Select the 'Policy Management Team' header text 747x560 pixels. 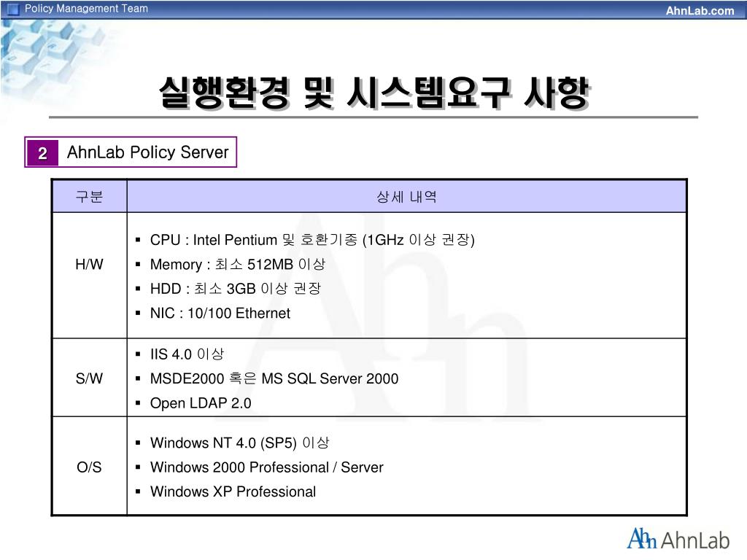[86, 9]
